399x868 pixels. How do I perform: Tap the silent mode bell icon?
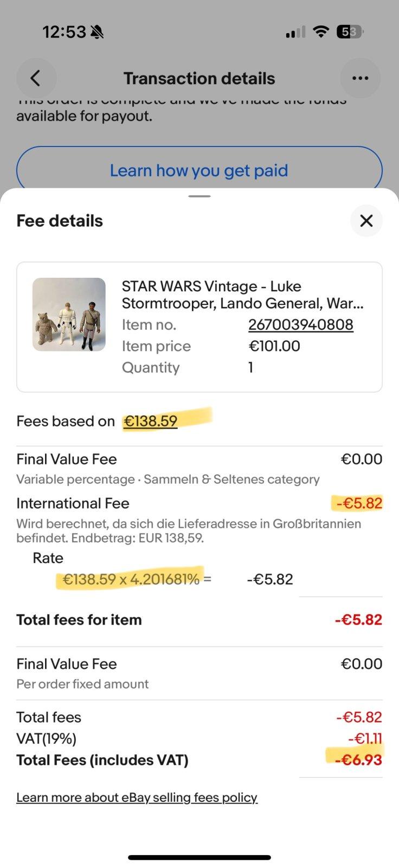tap(98, 33)
